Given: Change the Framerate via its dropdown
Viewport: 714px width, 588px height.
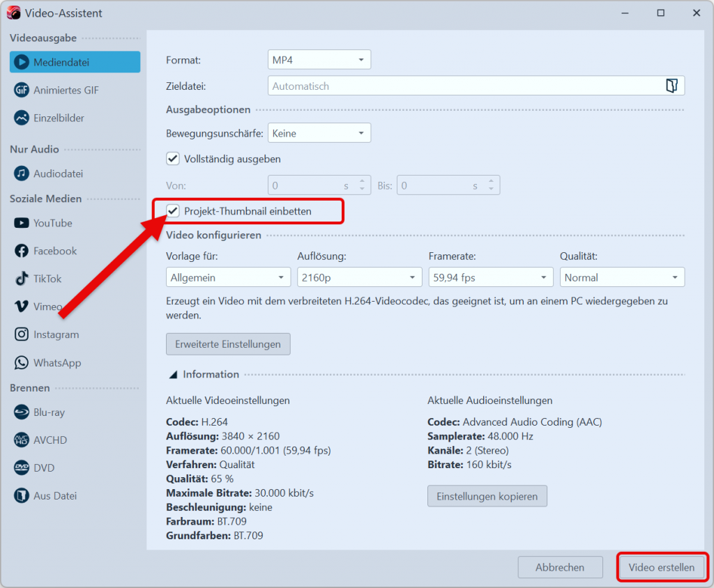Looking at the screenshot, I should (490, 277).
